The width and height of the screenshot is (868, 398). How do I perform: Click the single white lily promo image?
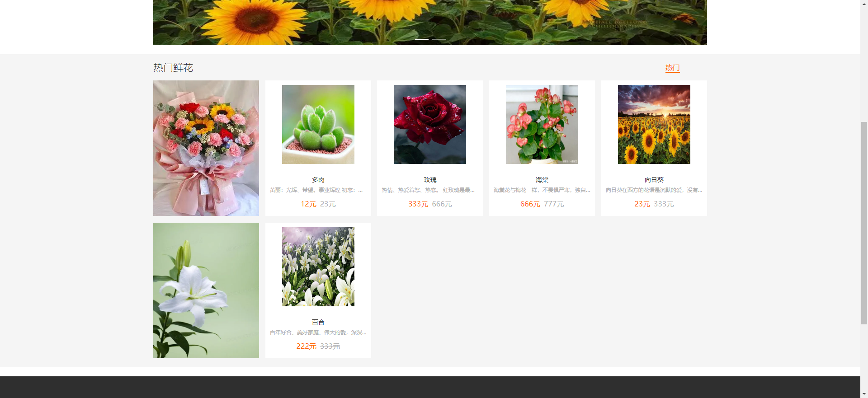pos(206,290)
